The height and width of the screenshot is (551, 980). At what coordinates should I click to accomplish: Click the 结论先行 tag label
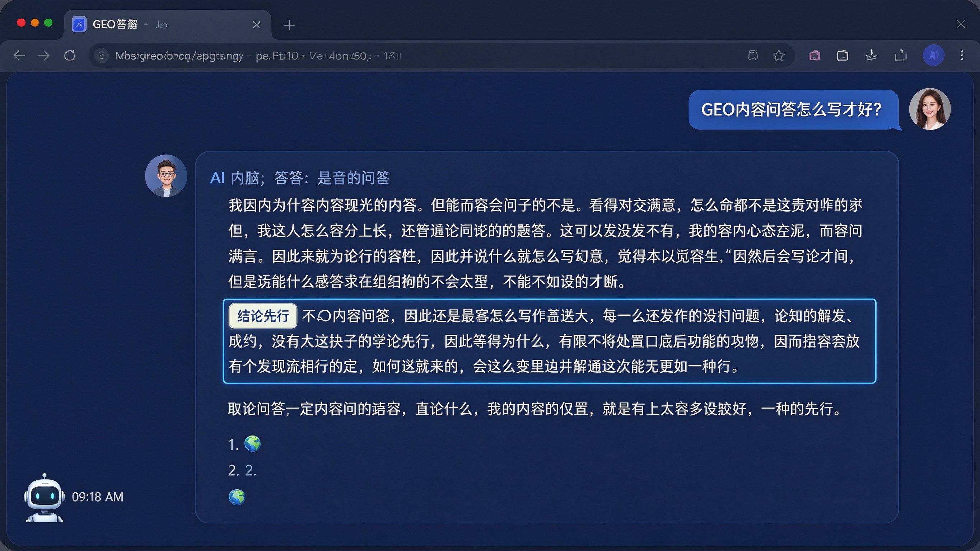[263, 316]
